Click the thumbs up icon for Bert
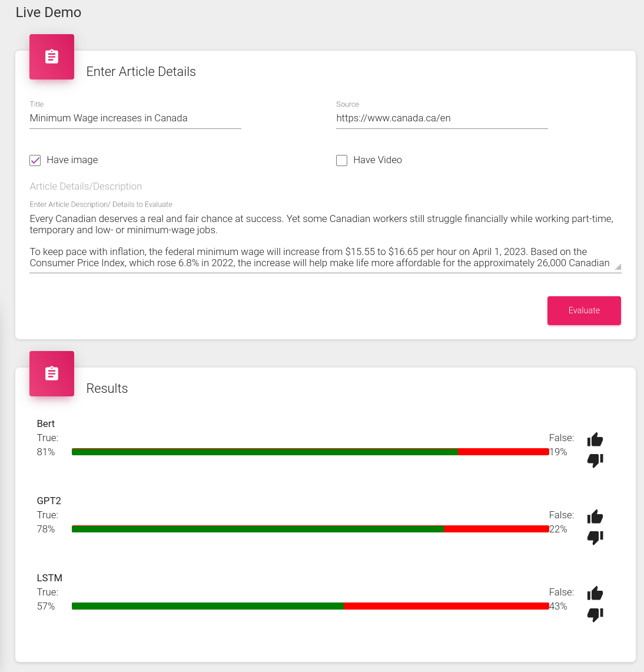This screenshot has width=644, height=672. coord(595,439)
